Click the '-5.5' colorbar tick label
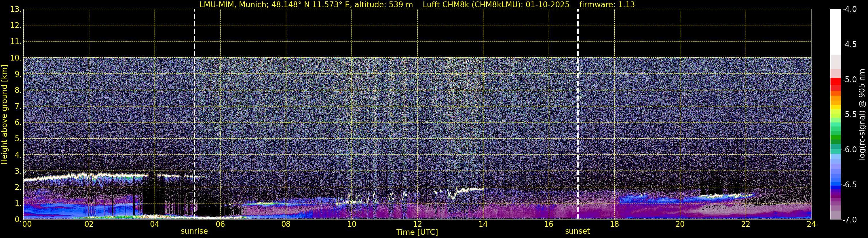868x238 pixels. coord(849,115)
